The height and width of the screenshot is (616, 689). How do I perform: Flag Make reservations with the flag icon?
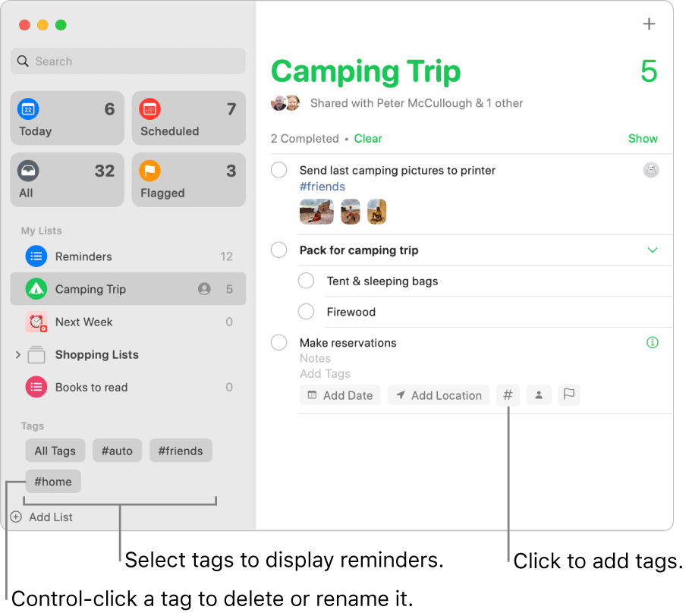coord(569,394)
